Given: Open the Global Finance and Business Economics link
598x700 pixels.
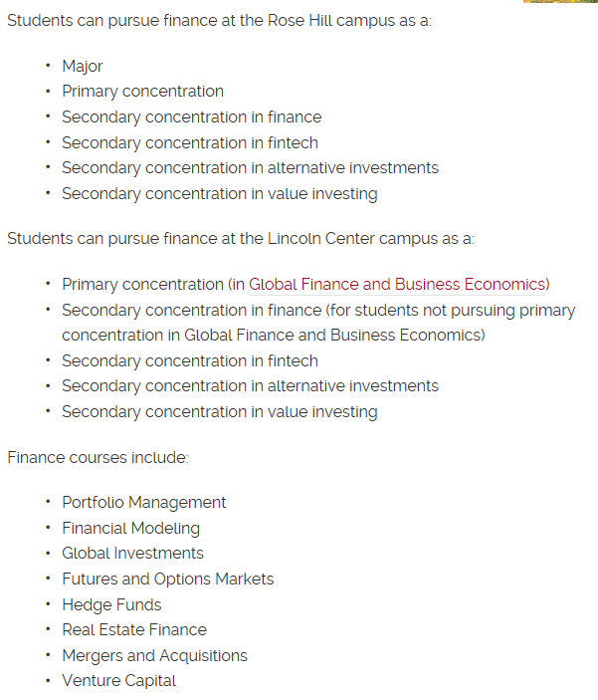Looking at the screenshot, I should point(397,285).
